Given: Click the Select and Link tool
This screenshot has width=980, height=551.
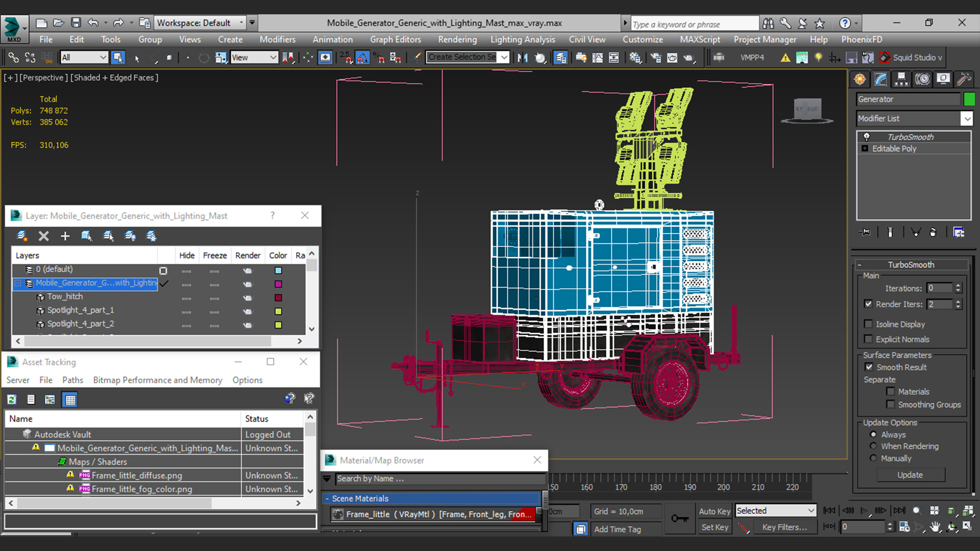Looking at the screenshot, I should 13,58.
